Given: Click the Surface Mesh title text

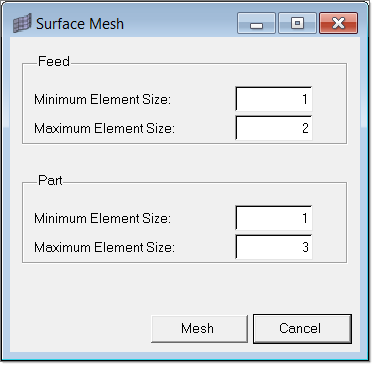Looking at the screenshot, I should coord(80,24).
